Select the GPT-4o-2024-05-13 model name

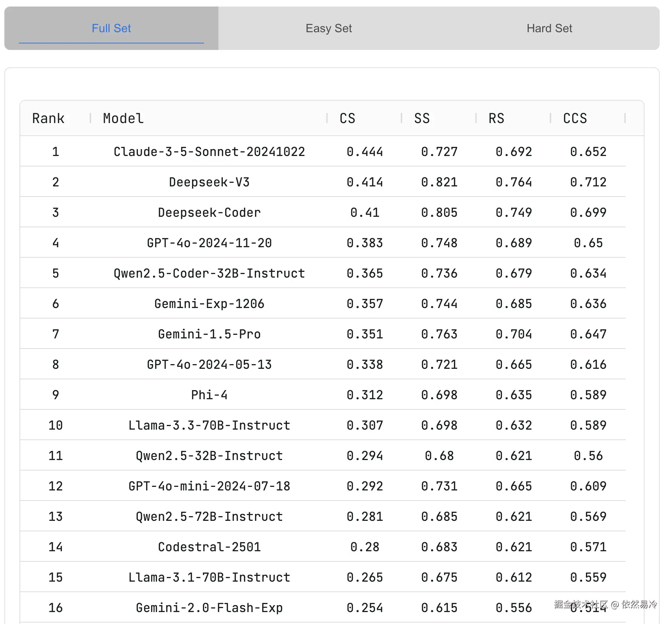(x=209, y=364)
